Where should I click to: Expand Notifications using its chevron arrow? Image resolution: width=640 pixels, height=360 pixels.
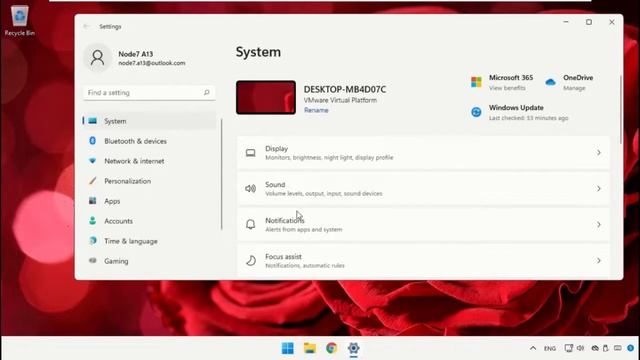pos(599,224)
